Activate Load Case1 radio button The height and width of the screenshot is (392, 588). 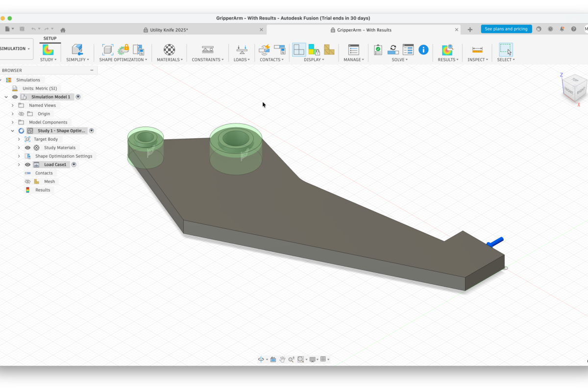[74, 165]
